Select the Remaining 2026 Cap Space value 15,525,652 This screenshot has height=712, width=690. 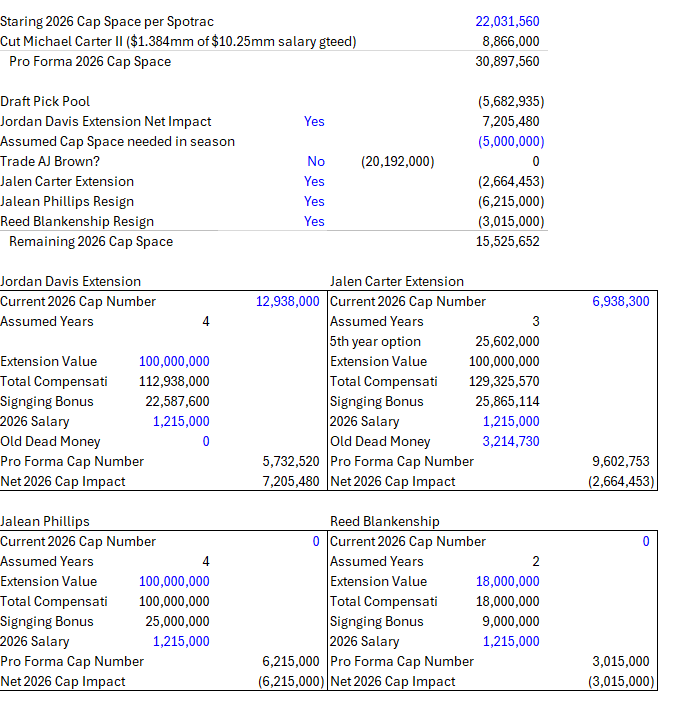pyautogui.click(x=507, y=241)
